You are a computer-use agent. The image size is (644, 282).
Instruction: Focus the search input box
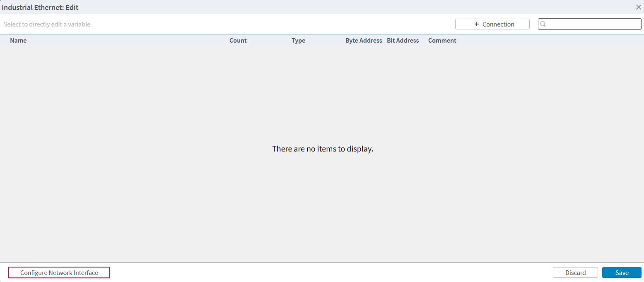point(593,24)
